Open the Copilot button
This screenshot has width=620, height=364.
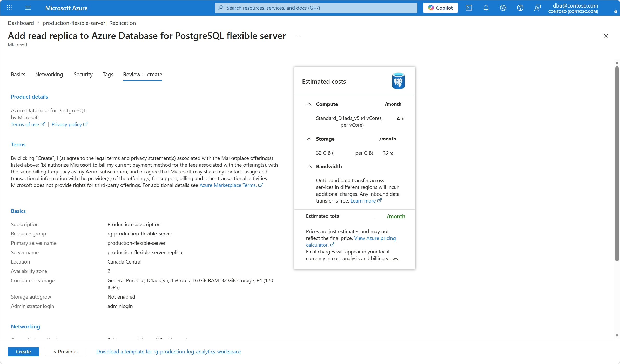tap(440, 8)
